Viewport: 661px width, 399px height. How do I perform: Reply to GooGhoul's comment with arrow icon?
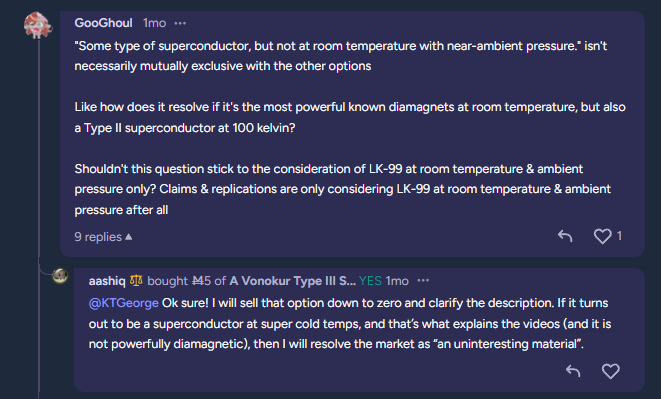(x=565, y=236)
